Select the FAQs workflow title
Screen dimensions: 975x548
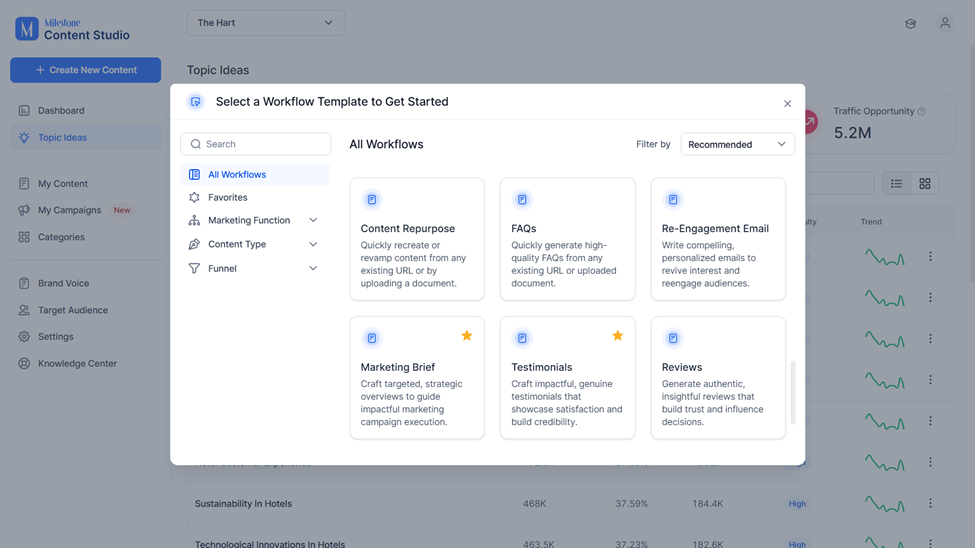click(x=524, y=228)
